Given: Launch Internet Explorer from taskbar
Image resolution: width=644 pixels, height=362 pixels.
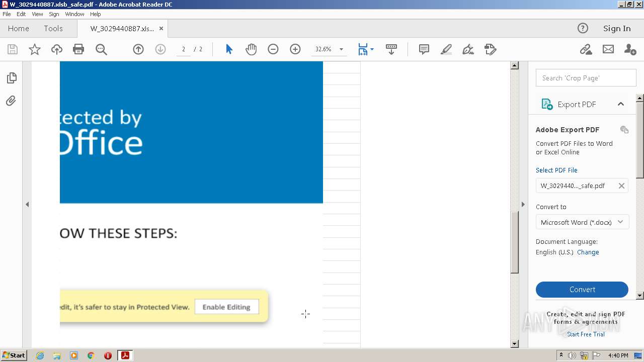Looking at the screenshot, I should tap(40, 355).
